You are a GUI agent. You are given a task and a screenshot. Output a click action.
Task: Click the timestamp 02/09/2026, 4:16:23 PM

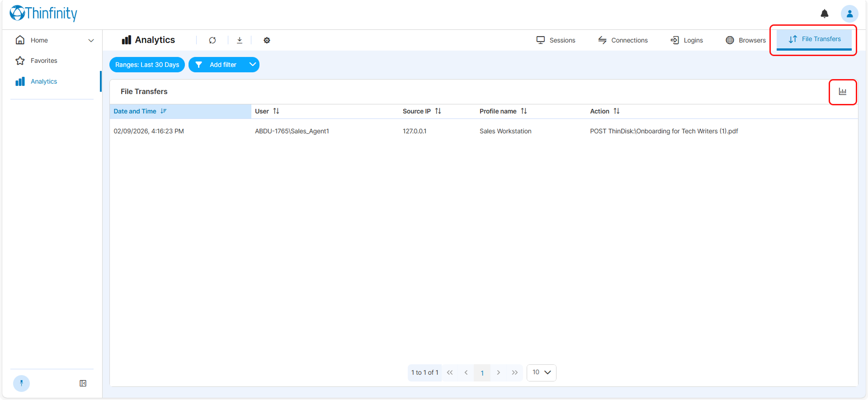(x=149, y=131)
